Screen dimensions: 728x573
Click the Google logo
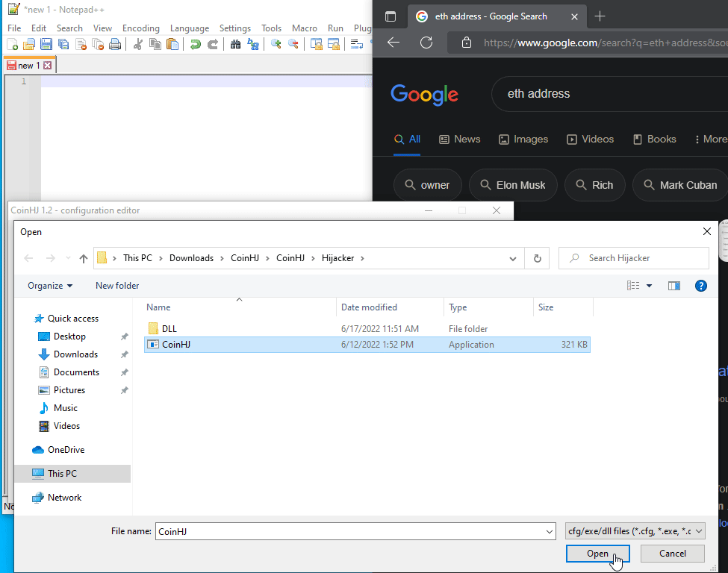424,95
